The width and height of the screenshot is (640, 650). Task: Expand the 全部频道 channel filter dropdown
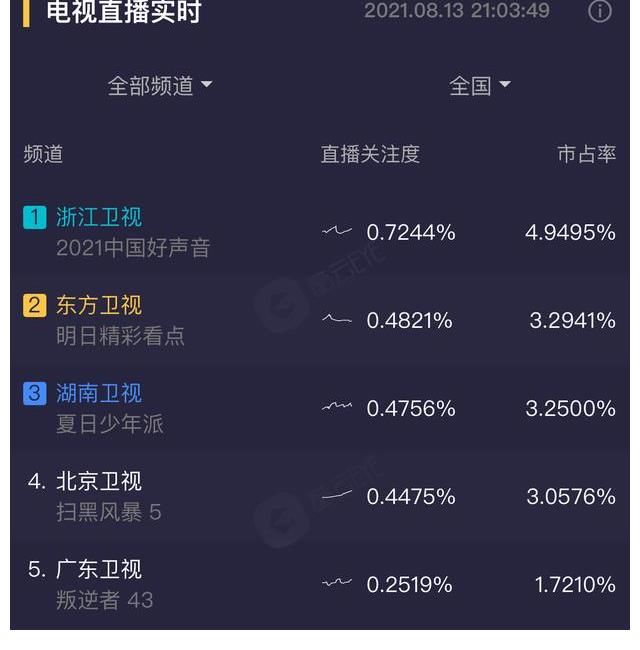(160, 86)
